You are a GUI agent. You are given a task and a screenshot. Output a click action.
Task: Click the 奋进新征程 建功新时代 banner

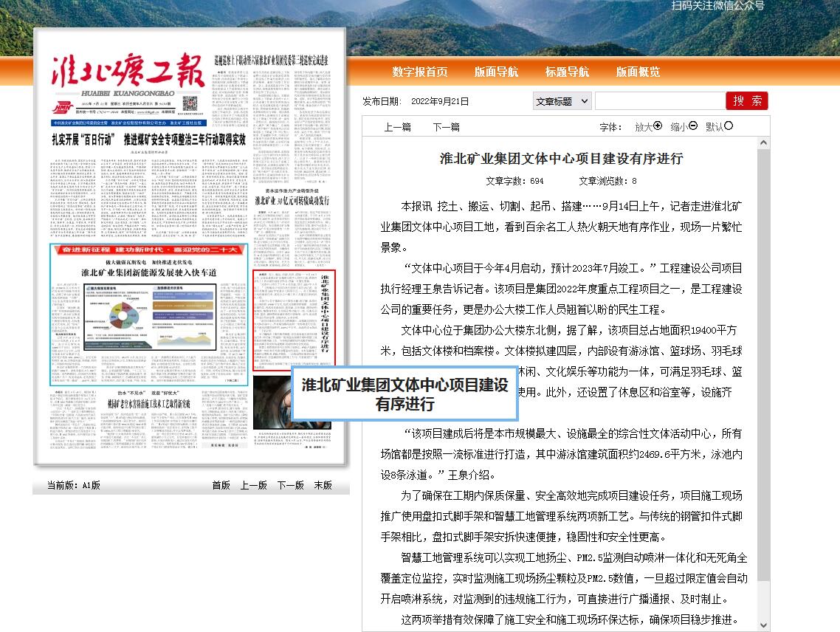[148, 250]
